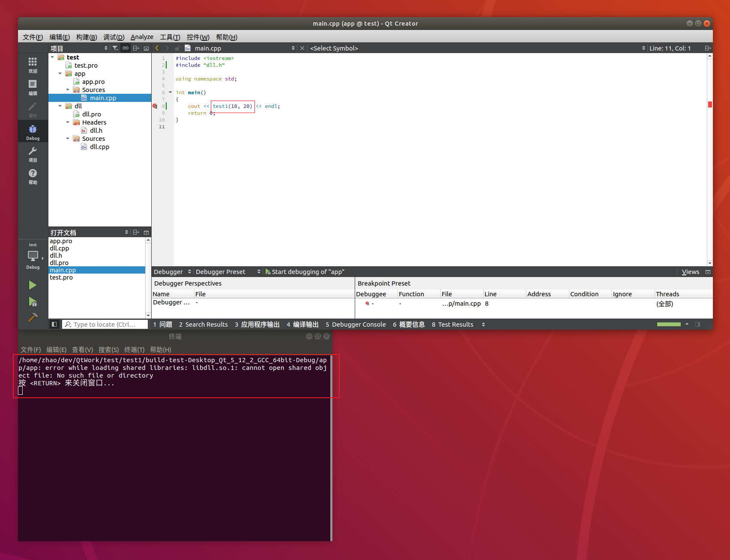The height and width of the screenshot is (560, 730).
Task: Open the 调试(D) debug menu
Action: (114, 37)
